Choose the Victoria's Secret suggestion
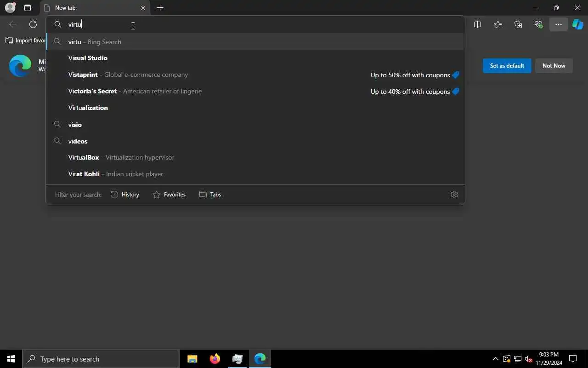Viewport: 588px width, 368px height. point(255,91)
